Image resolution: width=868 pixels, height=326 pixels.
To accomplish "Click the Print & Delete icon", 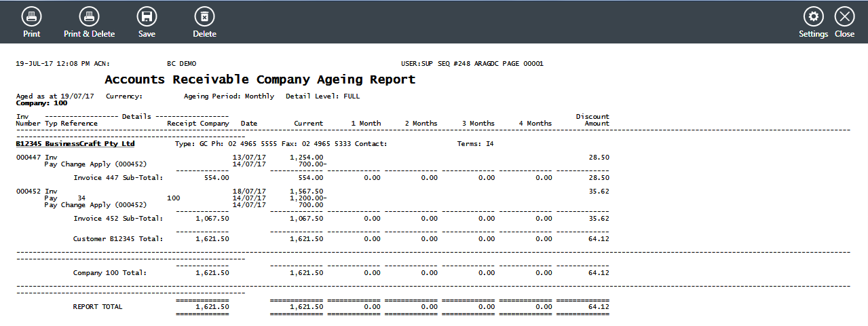I will (89, 22).
